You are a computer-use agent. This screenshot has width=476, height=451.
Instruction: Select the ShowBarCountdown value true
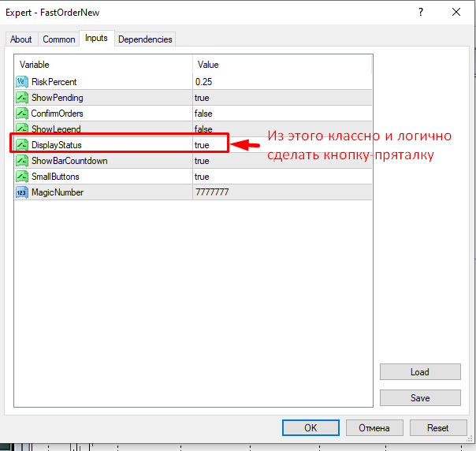pyautogui.click(x=202, y=161)
